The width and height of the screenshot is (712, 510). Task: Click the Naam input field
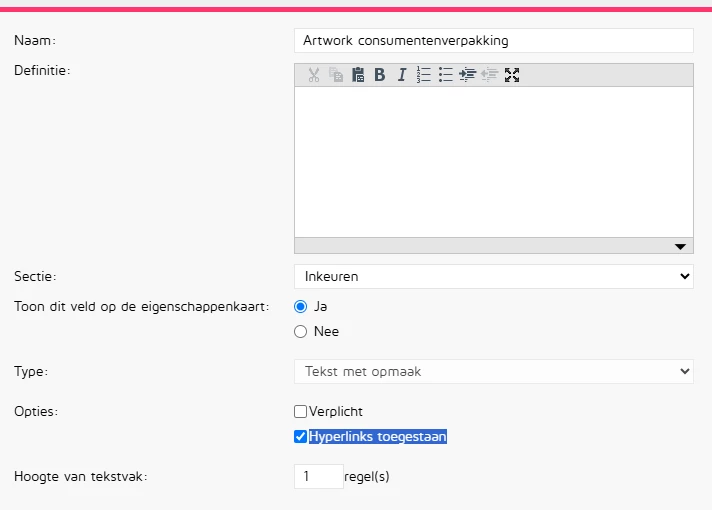tap(494, 40)
